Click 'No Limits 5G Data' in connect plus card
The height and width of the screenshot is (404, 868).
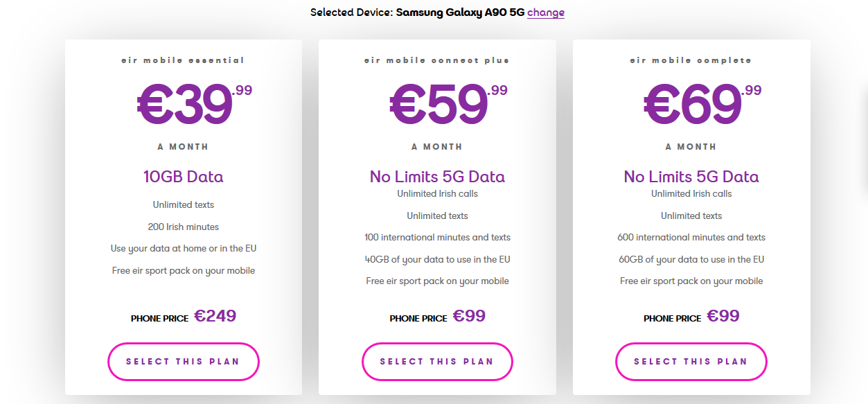(437, 177)
